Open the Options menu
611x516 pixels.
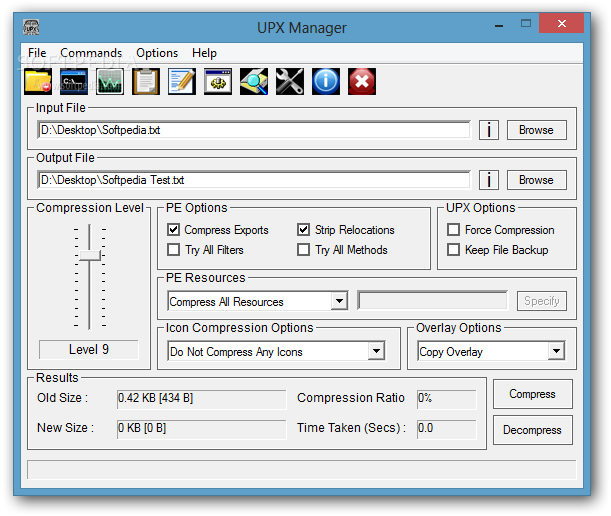click(x=157, y=53)
